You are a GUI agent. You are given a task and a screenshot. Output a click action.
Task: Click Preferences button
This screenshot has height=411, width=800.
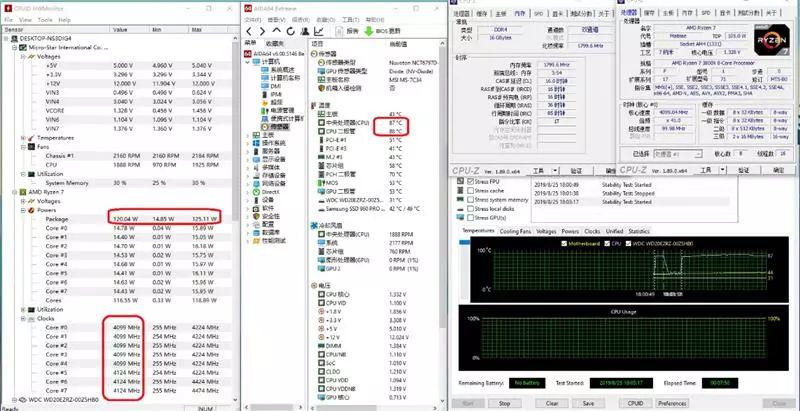point(671,403)
